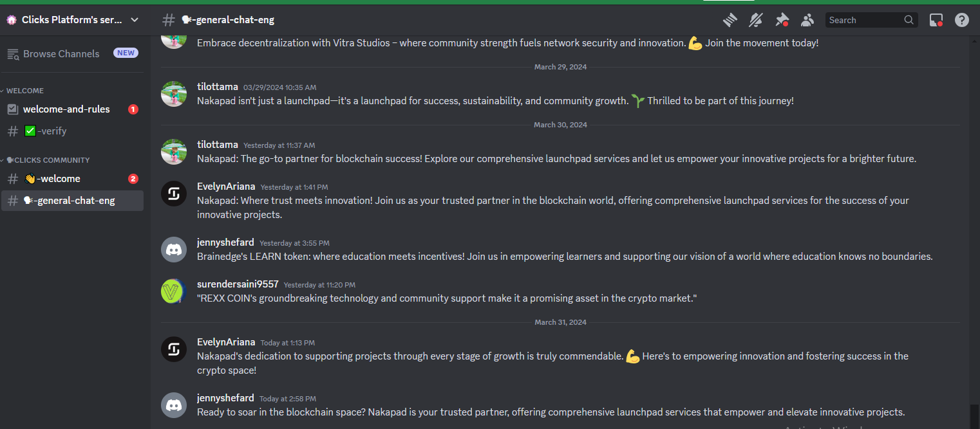Click the tilottama username on March 29

tap(218, 87)
